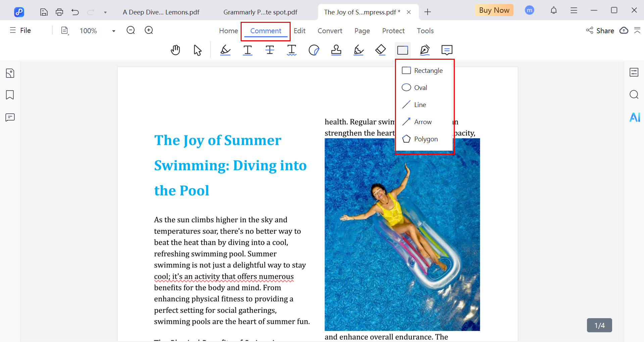This screenshot has height=342, width=644.
Task: Click the Buy Now button
Action: point(494,10)
